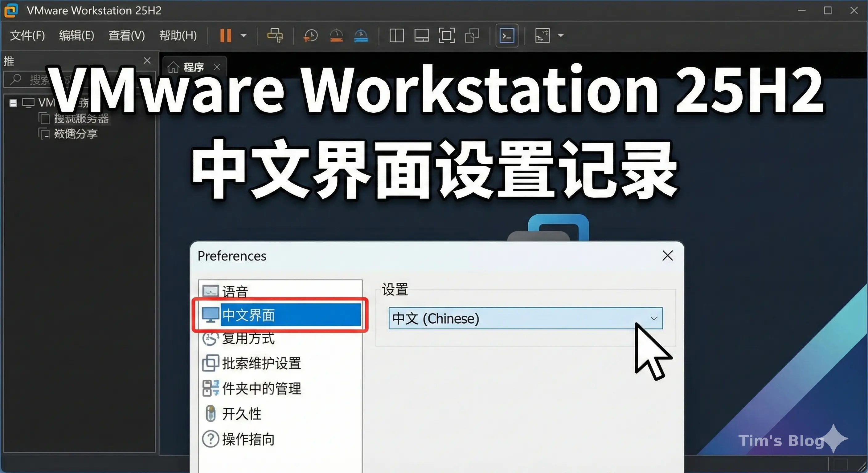Open the 帮助(H) menu item
Image resolution: width=868 pixels, height=473 pixels.
(178, 36)
